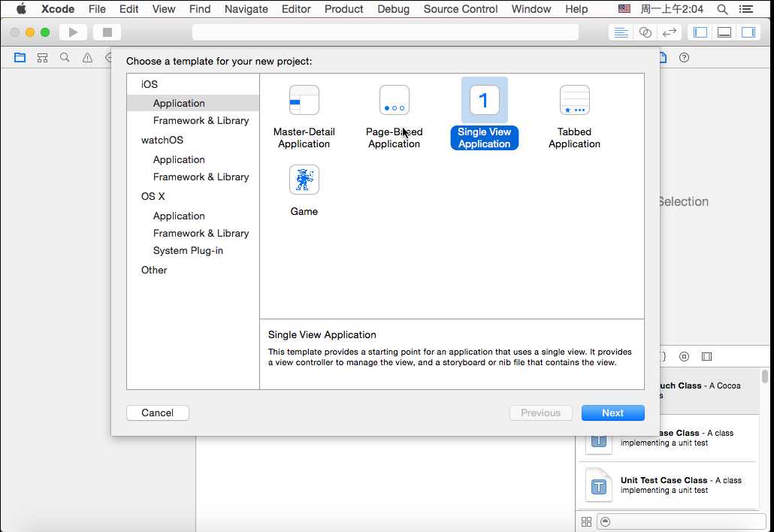The height and width of the screenshot is (532, 774).
Task: Open the Xcode menu
Action: (58, 9)
